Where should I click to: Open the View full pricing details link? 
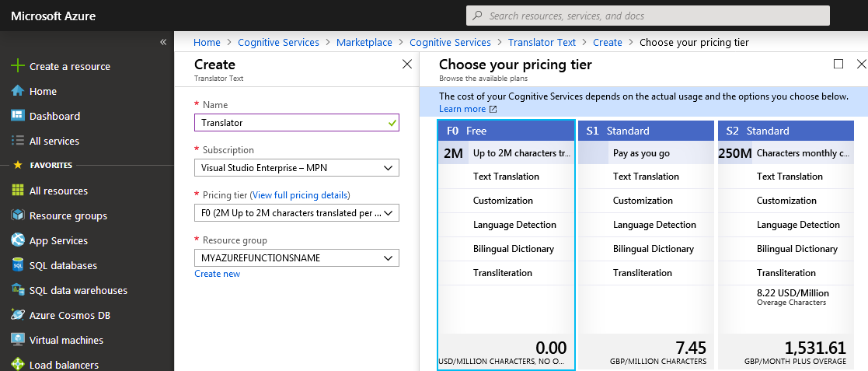click(302, 195)
